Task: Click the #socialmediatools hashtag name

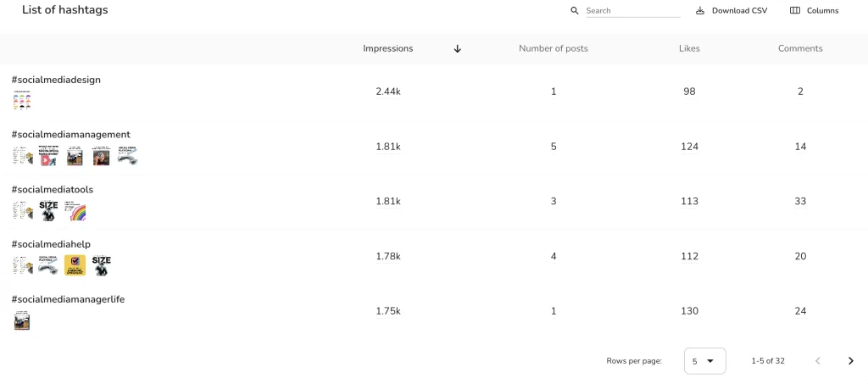Action: 52,189
